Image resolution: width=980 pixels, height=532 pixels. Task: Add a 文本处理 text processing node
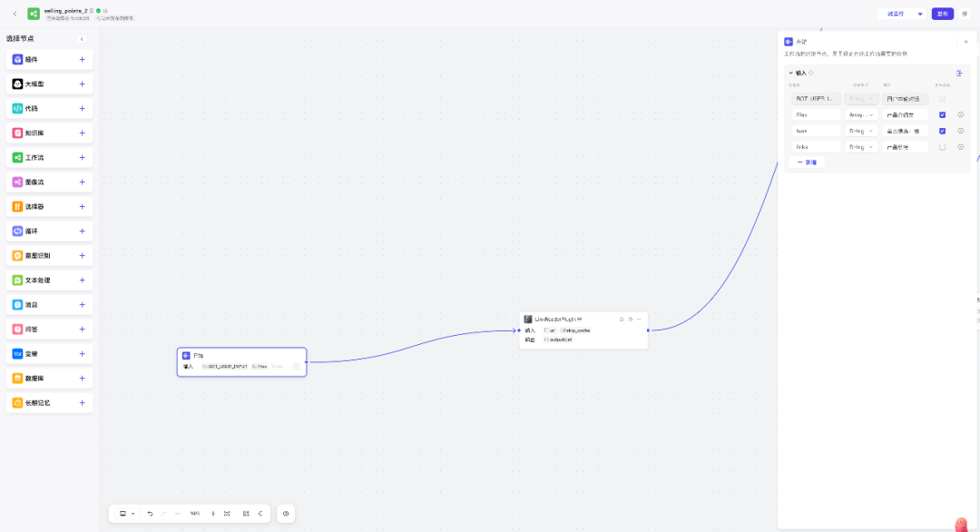point(82,280)
